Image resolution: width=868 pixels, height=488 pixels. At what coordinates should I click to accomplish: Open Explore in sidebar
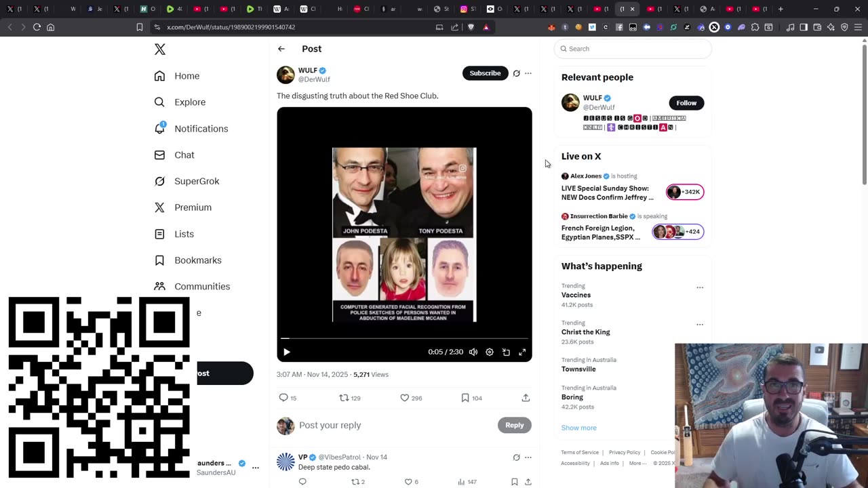pyautogui.click(x=180, y=102)
